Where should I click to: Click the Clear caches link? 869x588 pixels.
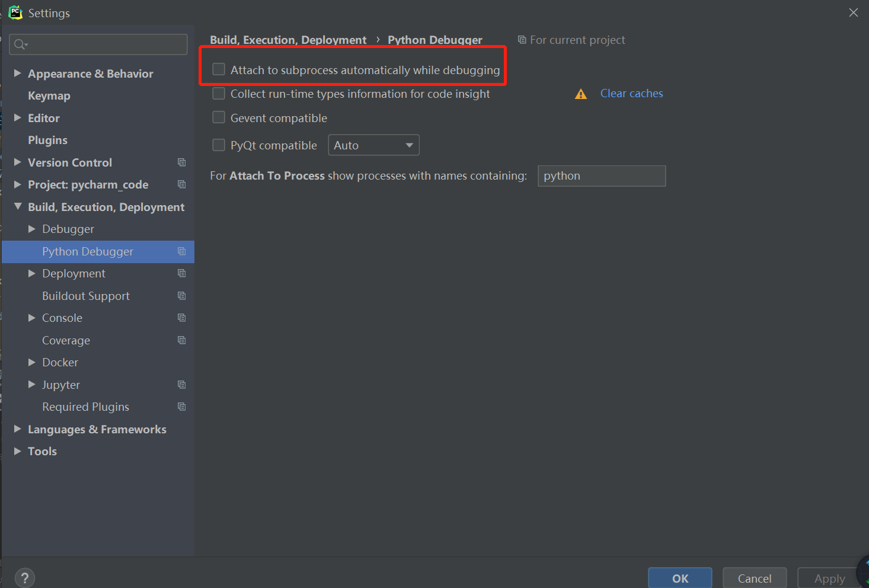[x=631, y=93]
